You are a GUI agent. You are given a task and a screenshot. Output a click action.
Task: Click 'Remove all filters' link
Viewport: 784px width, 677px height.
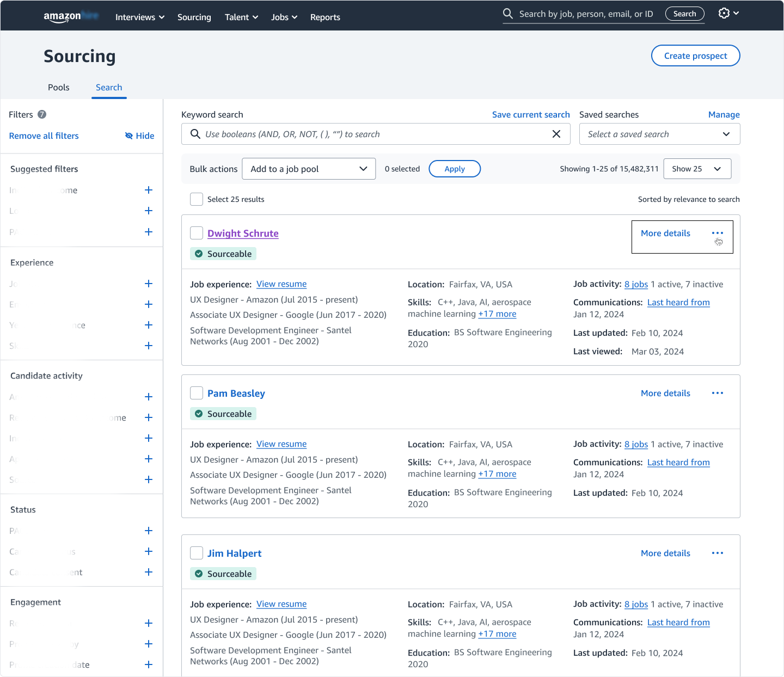44,136
